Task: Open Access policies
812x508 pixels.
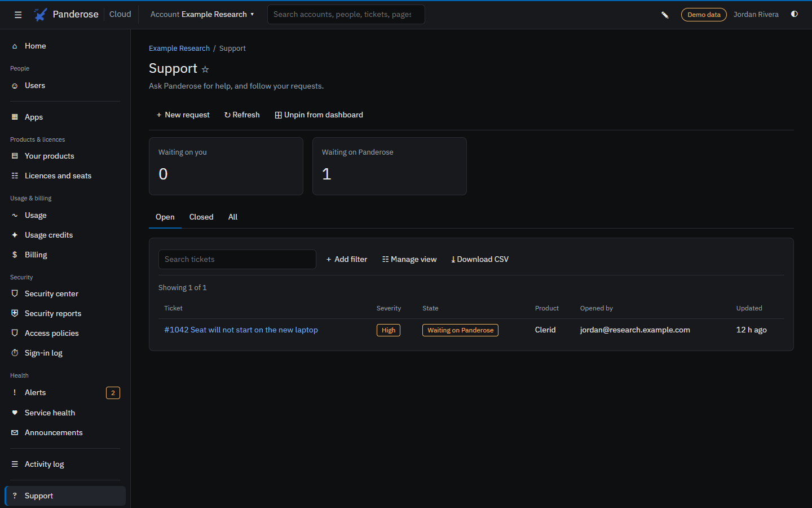Action: point(65,334)
